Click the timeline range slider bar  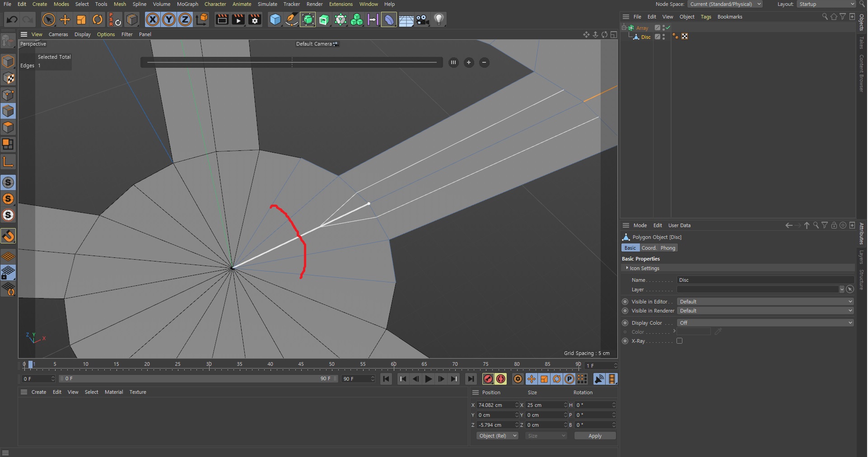tap(199, 379)
